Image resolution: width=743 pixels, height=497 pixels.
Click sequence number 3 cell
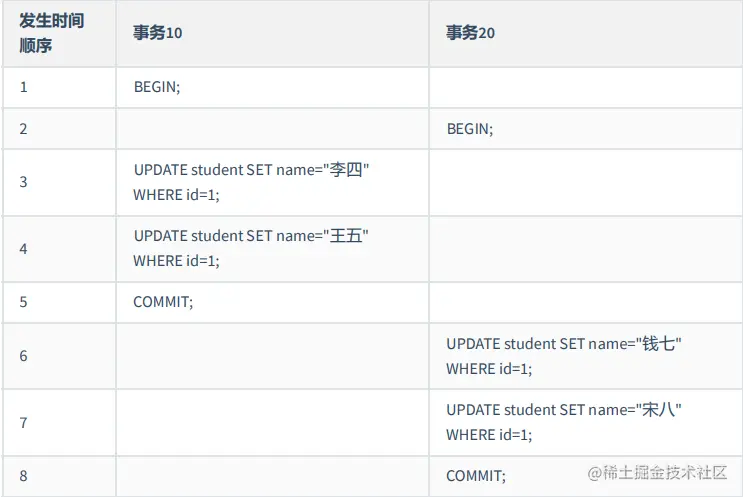click(24, 182)
